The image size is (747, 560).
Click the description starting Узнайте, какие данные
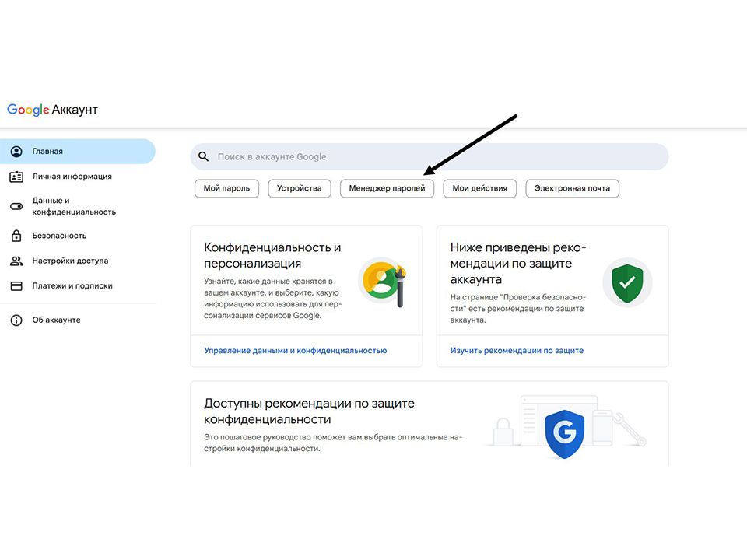[x=273, y=298]
